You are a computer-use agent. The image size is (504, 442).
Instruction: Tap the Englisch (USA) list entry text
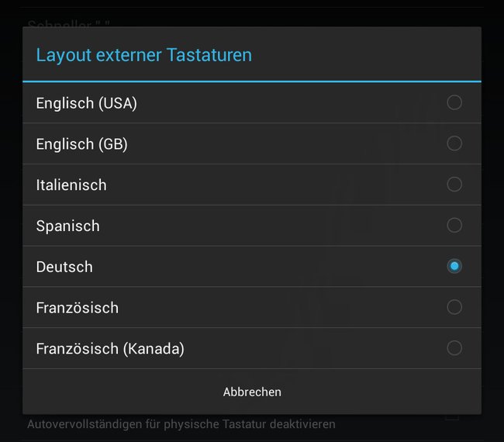pos(87,103)
